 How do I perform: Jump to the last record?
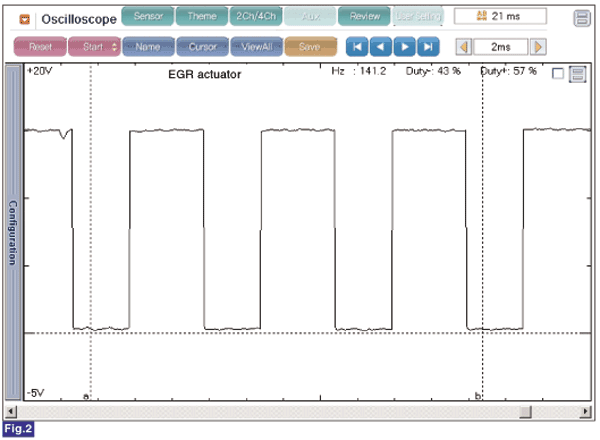[428, 47]
